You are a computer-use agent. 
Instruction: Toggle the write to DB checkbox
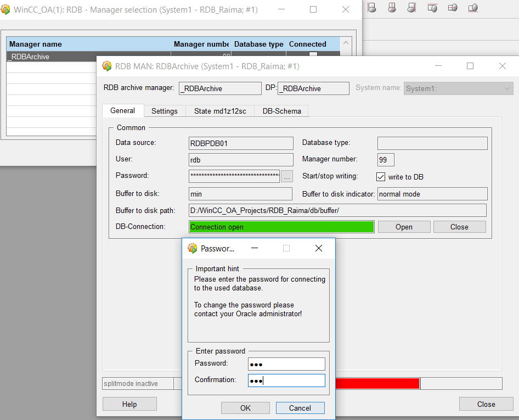coord(381,177)
